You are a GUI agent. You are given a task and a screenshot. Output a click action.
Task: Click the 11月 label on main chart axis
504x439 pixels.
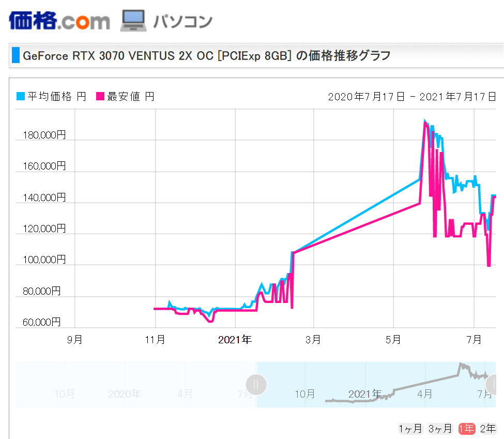pyautogui.click(x=155, y=340)
